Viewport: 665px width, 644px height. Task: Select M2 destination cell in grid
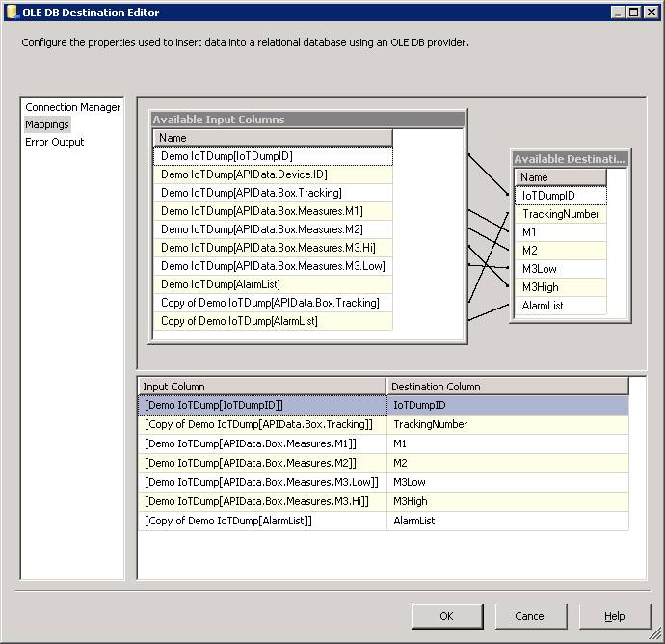[508, 463]
